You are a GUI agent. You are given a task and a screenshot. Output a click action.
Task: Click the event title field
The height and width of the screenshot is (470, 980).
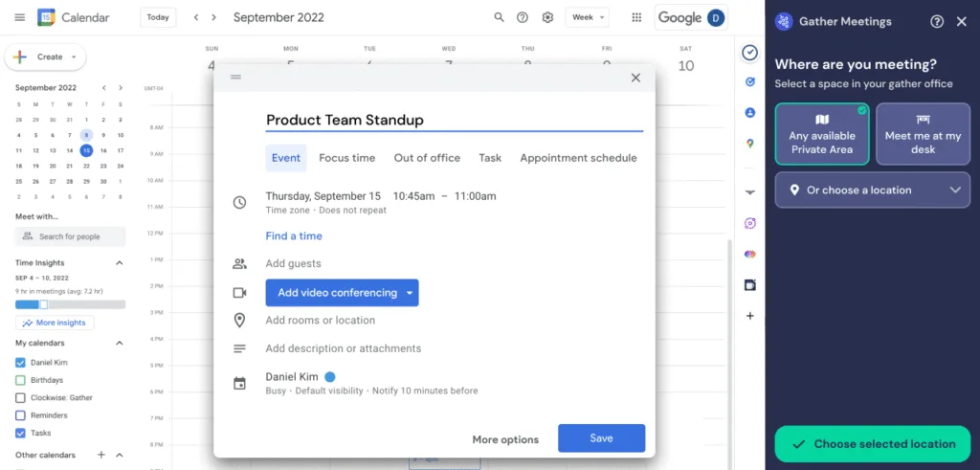click(x=455, y=120)
